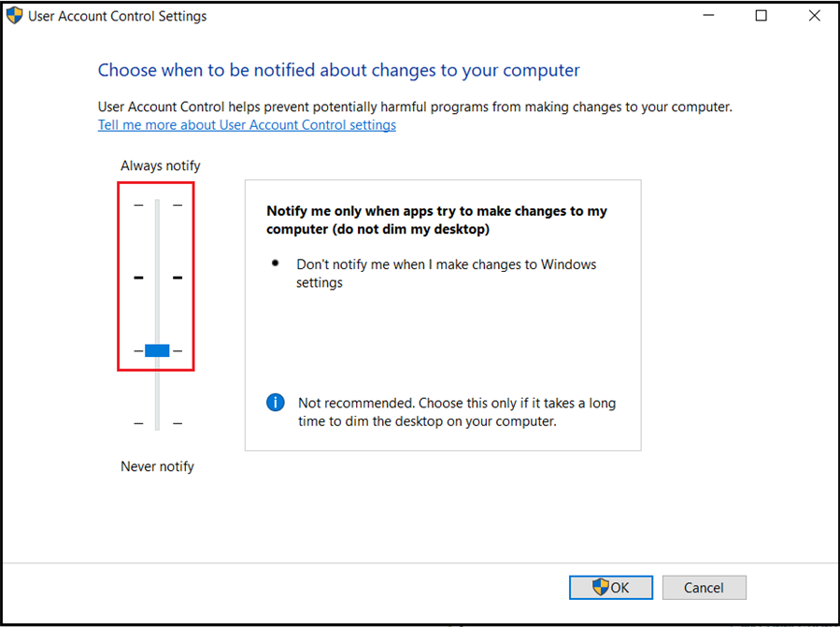Confirm changes with the OK button
This screenshot has height=627, width=840.
pyautogui.click(x=611, y=588)
